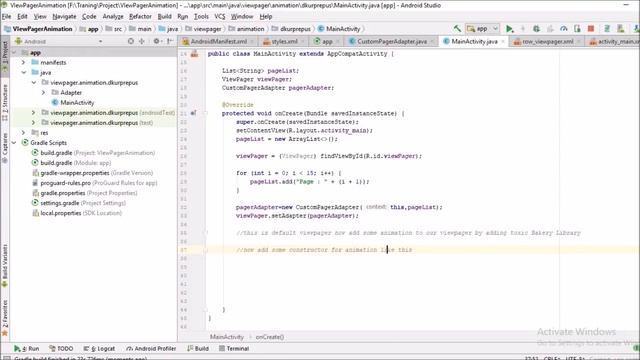Click the Collapse All icon in Project panel

click(142, 41)
